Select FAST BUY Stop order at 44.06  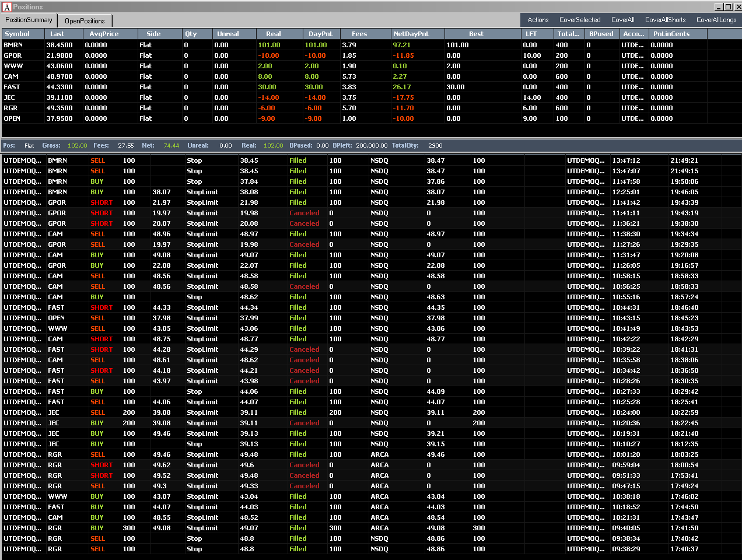tap(371, 391)
